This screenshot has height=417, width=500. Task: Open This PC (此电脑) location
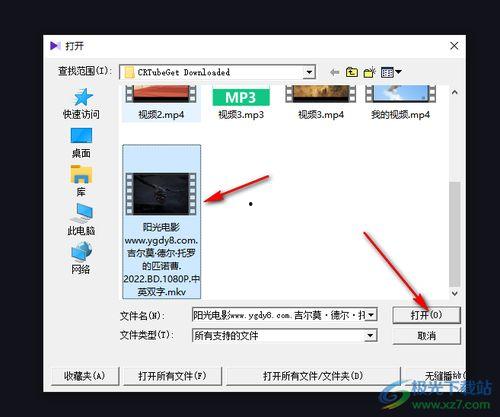tap(81, 219)
